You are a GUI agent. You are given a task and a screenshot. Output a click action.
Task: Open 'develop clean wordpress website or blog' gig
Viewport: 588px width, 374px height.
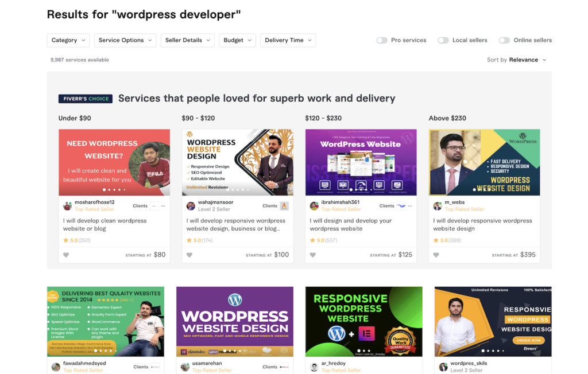pyautogui.click(x=105, y=224)
